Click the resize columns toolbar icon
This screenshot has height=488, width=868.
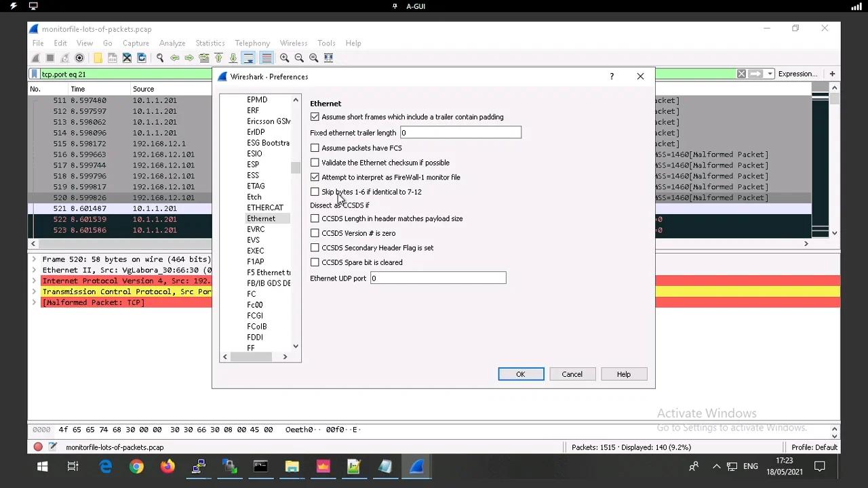click(328, 58)
